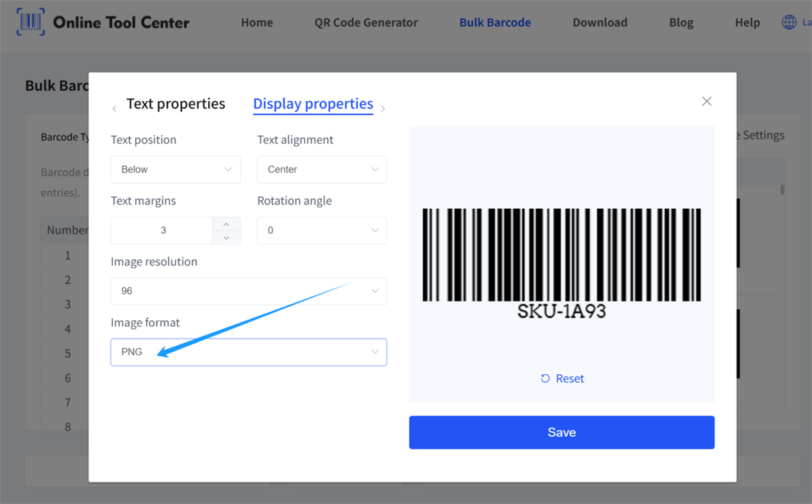Decrease Text margins with the down stepper
Viewport: 812px width, 504px height.
tap(226, 236)
